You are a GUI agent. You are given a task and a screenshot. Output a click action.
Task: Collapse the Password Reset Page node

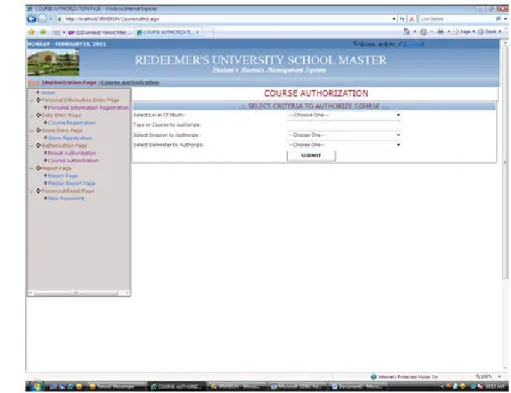coord(32,191)
